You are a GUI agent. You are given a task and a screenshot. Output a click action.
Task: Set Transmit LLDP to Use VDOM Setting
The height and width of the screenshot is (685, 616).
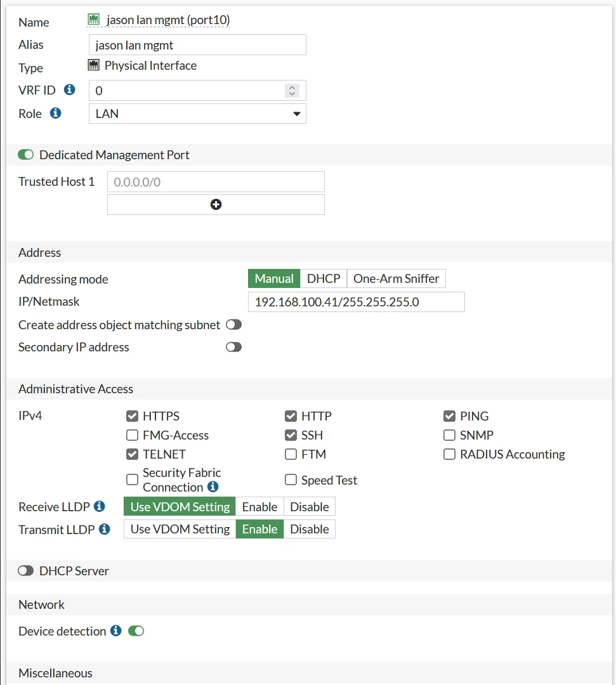click(x=180, y=529)
